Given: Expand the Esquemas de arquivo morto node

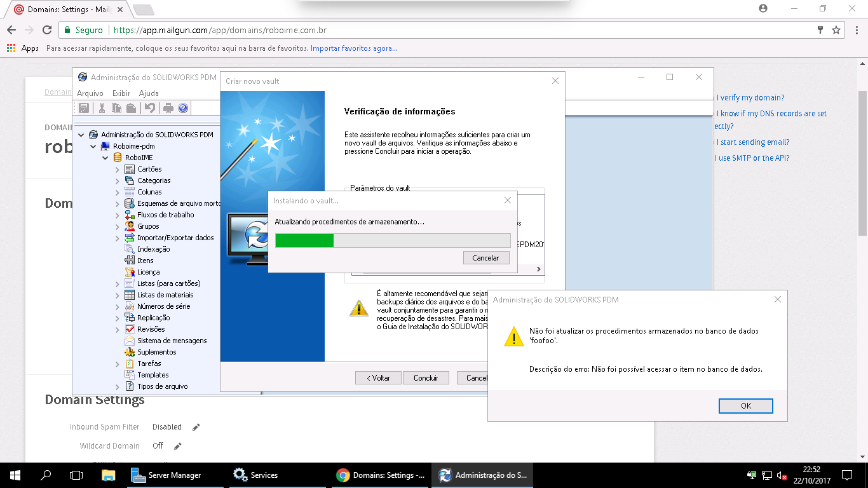Looking at the screenshot, I should (x=118, y=203).
